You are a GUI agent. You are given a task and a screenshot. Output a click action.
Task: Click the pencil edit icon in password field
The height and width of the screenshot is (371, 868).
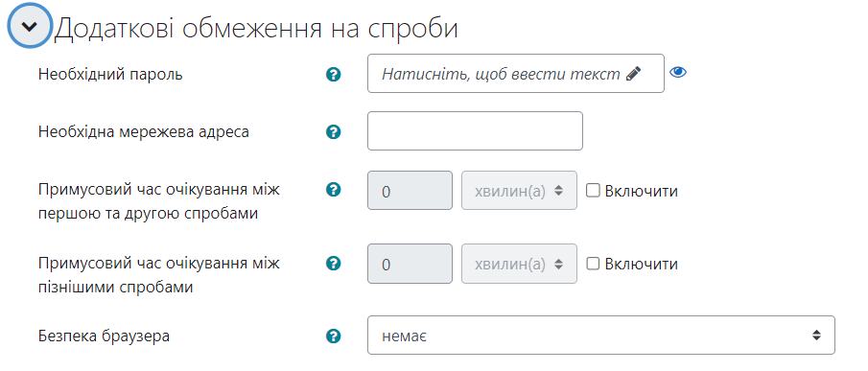[633, 74]
